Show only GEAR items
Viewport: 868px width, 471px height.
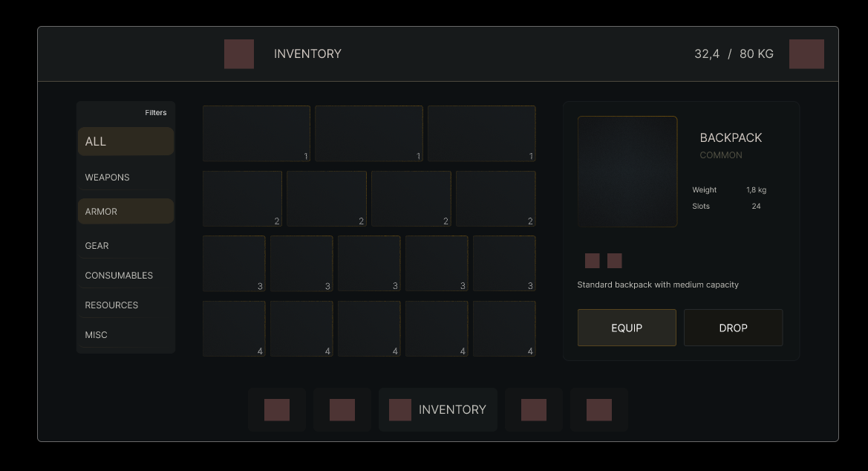125,245
